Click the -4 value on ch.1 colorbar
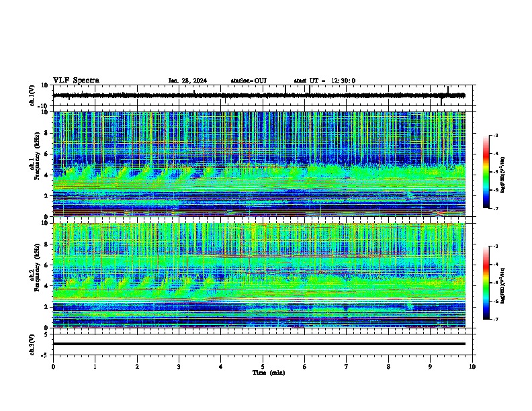 [496, 154]
